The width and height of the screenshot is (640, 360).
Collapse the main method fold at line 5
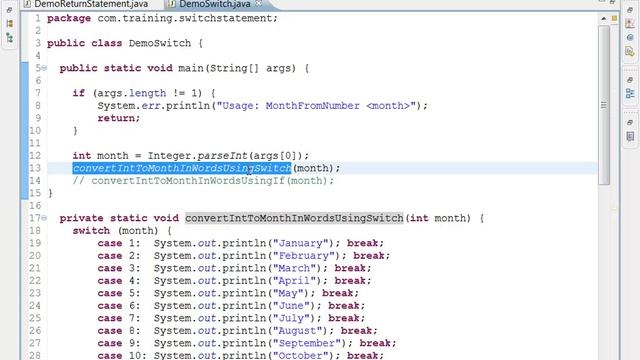point(44,68)
